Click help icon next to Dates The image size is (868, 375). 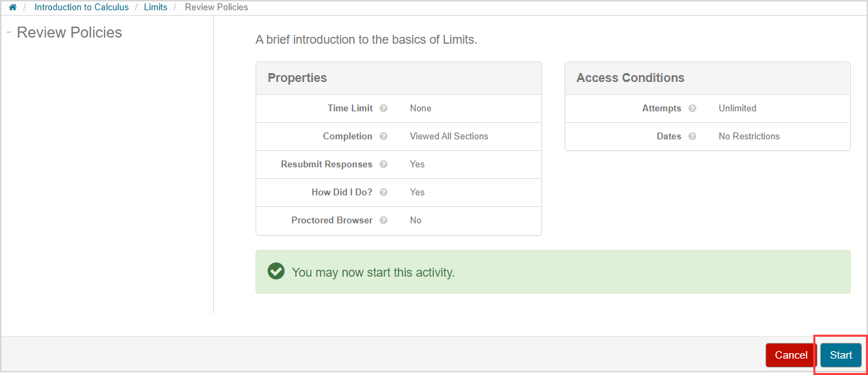click(x=692, y=137)
